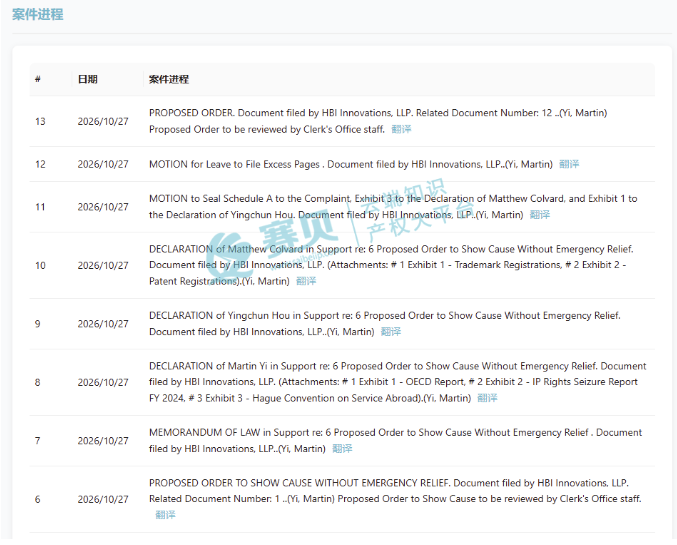Image resolution: width=677 pixels, height=545 pixels.
Task: Click the 案件进程 table column header
Action: coord(169,79)
